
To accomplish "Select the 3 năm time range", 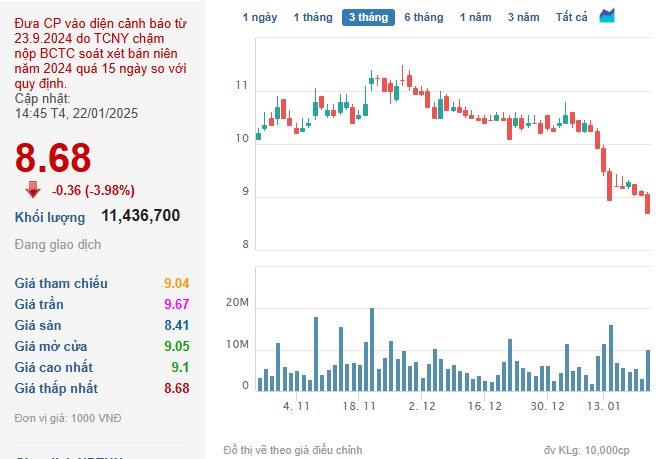I will pyautogui.click(x=523, y=17).
